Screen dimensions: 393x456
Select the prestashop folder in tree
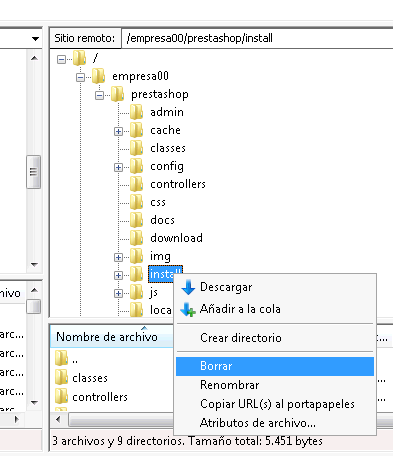(x=160, y=94)
